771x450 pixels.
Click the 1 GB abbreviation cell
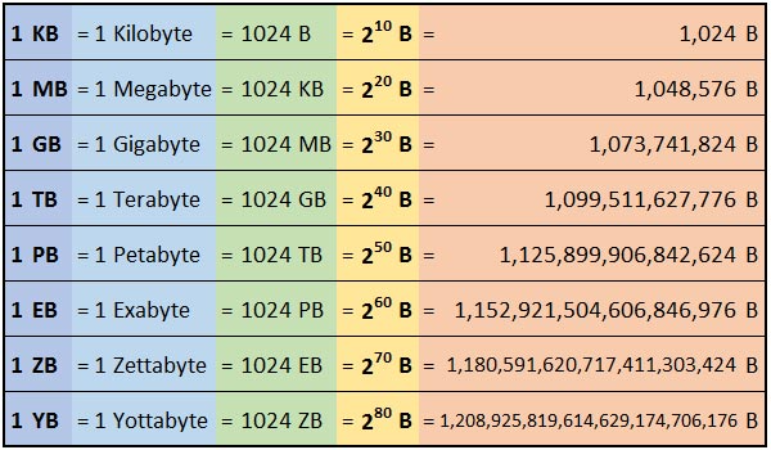pos(38,144)
